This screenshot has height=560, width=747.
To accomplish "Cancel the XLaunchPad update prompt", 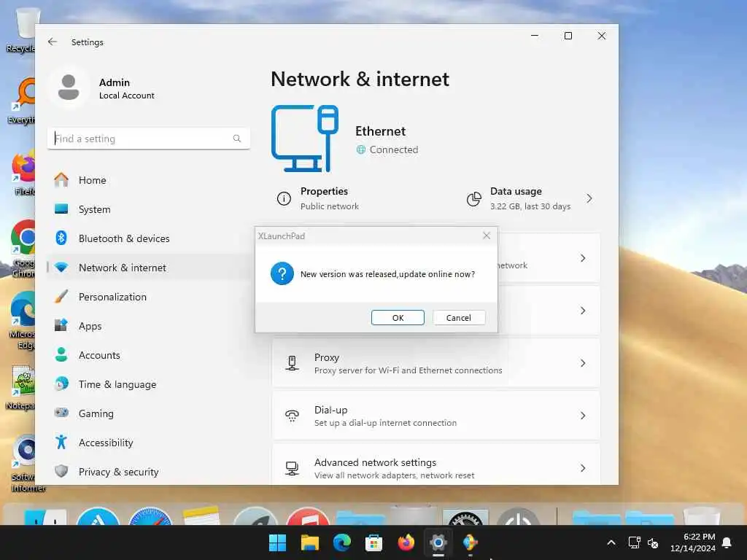I will pyautogui.click(x=459, y=318).
